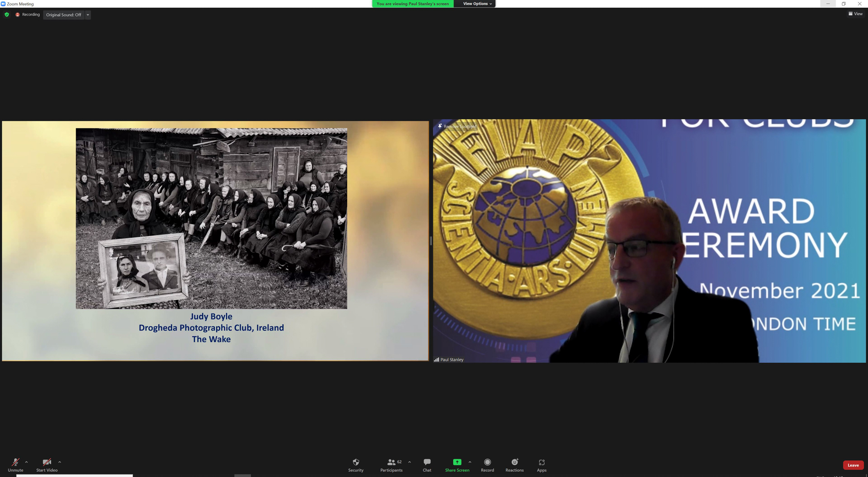Click 'Drogheda Photographic Club, Ireland' text
Screen dimensions: 868x477
211,328
